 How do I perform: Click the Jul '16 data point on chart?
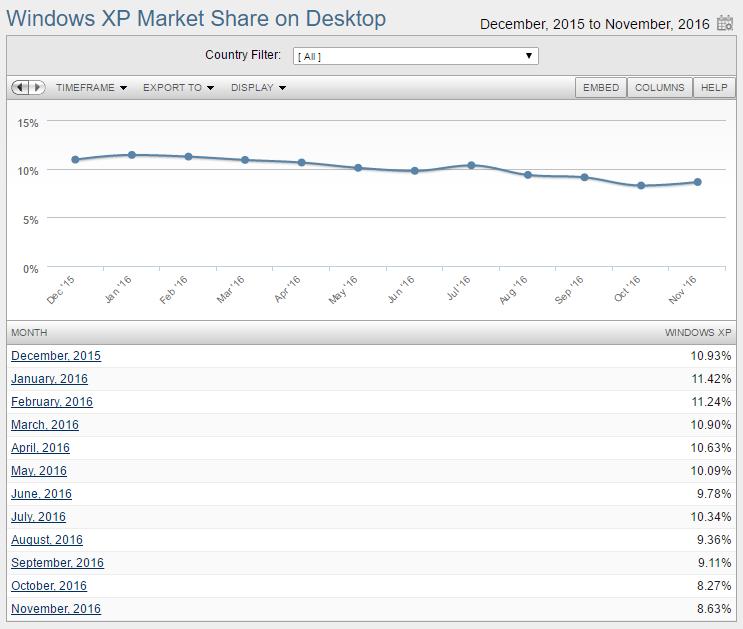[x=471, y=165]
